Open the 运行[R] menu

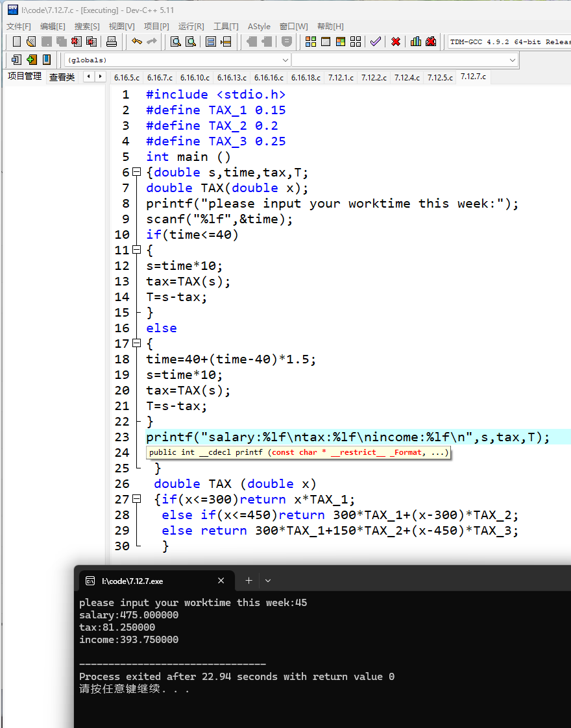pos(191,27)
